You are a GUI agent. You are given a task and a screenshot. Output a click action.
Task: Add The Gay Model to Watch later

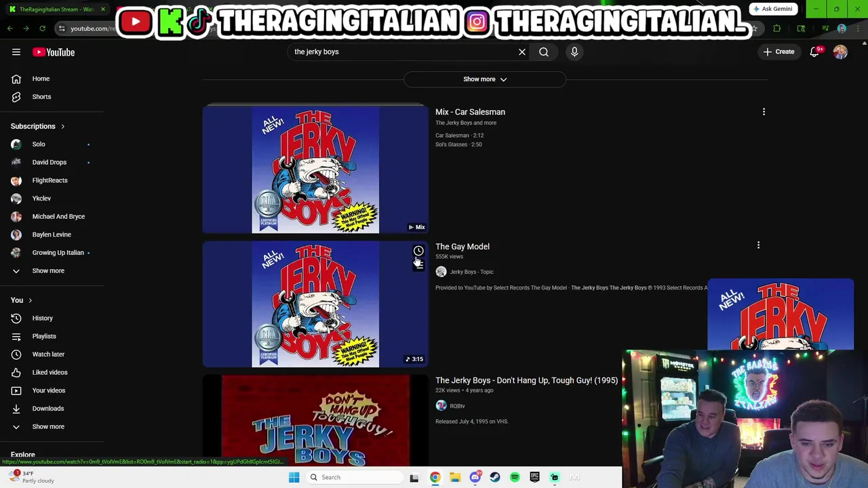(x=418, y=251)
